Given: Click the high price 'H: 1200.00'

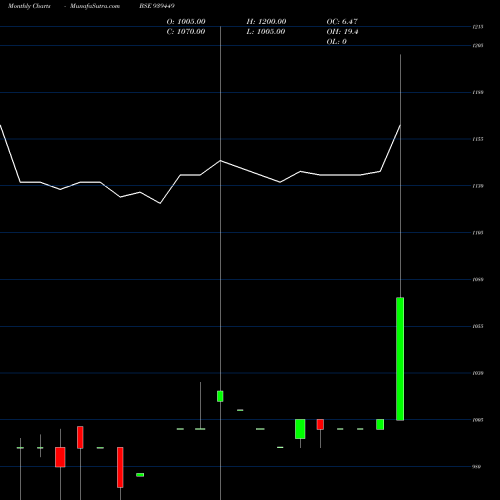Looking at the screenshot, I should pyautogui.click(x=266, y=22).
